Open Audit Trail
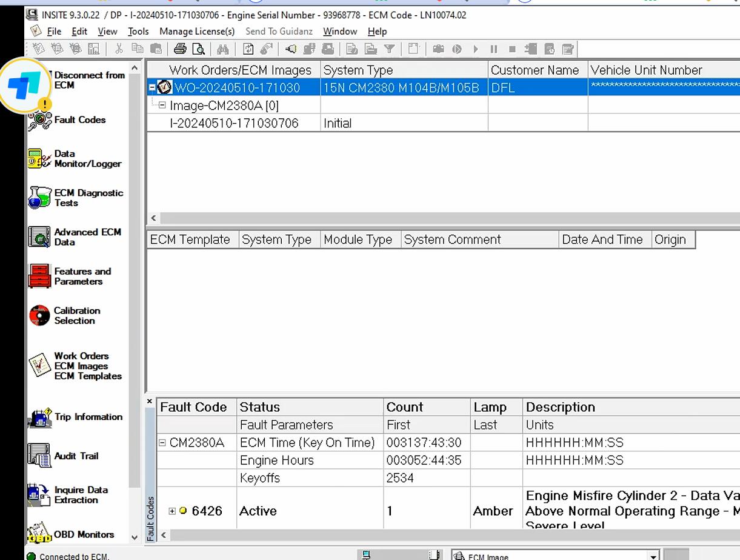740x560 pixels. pyautogui.click(x=63, y=456)
